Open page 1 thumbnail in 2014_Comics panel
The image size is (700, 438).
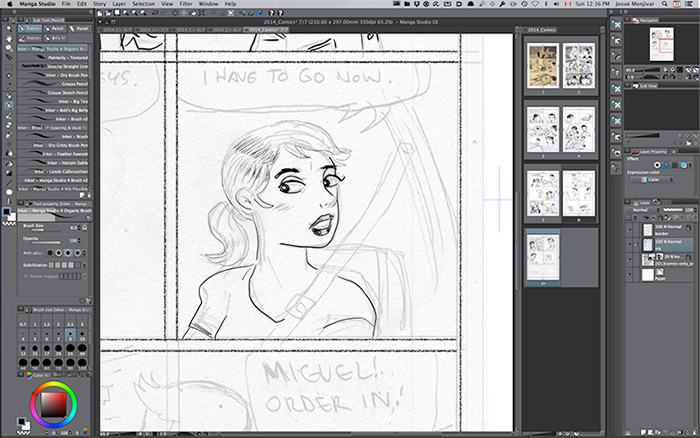pyautogui.click(x=542, y=65)
